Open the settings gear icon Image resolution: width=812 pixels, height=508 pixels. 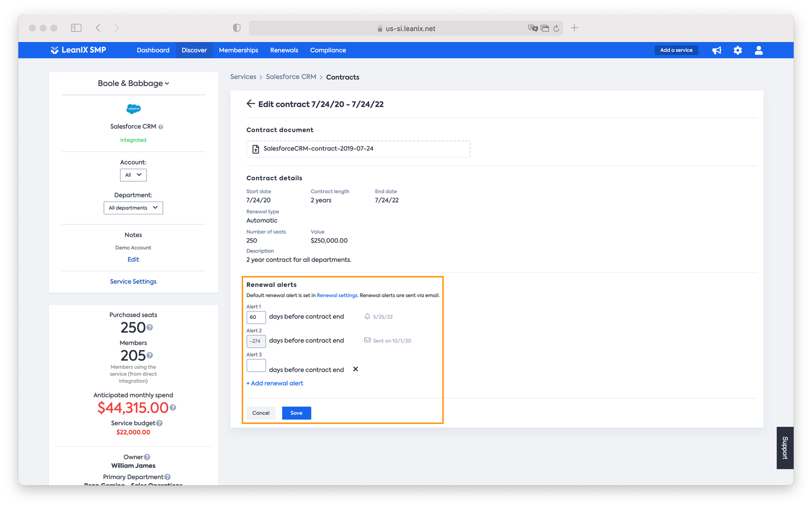pos(738,51)
